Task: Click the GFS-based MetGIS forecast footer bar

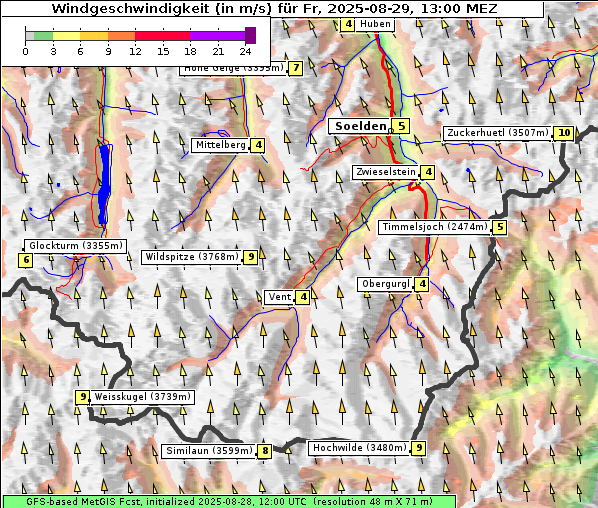Action: pyautogui.click(x=229, y=502)
